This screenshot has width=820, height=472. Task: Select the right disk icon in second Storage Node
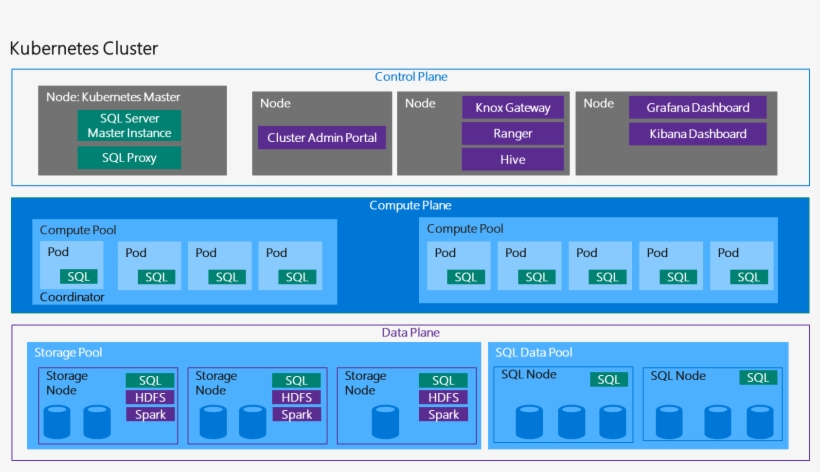tap(253, 422)
